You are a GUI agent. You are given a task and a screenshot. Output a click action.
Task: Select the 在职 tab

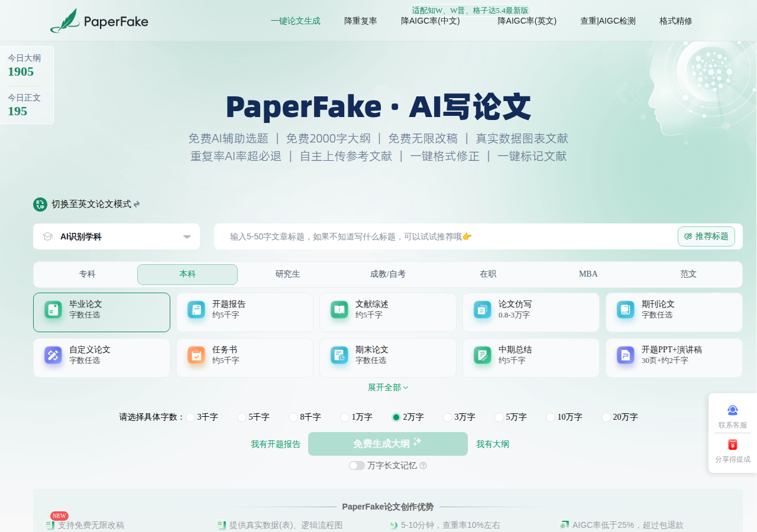[x=488, y=274]
